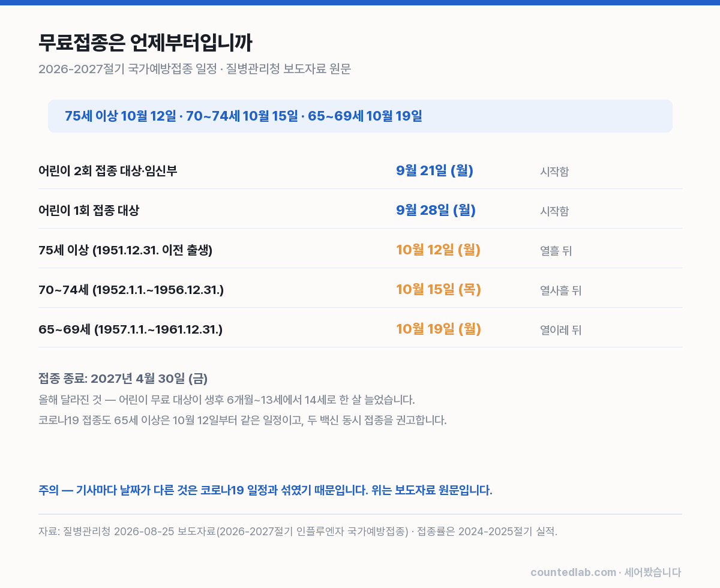
Task: Click 시작함 status in the 9월 28일 row
Action: pos(554,211)
